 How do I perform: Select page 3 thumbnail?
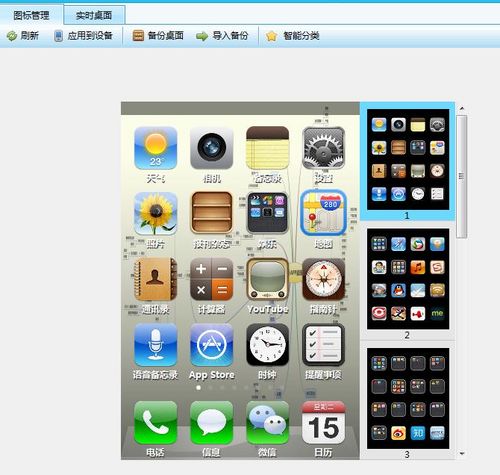(x=408, y=398)
